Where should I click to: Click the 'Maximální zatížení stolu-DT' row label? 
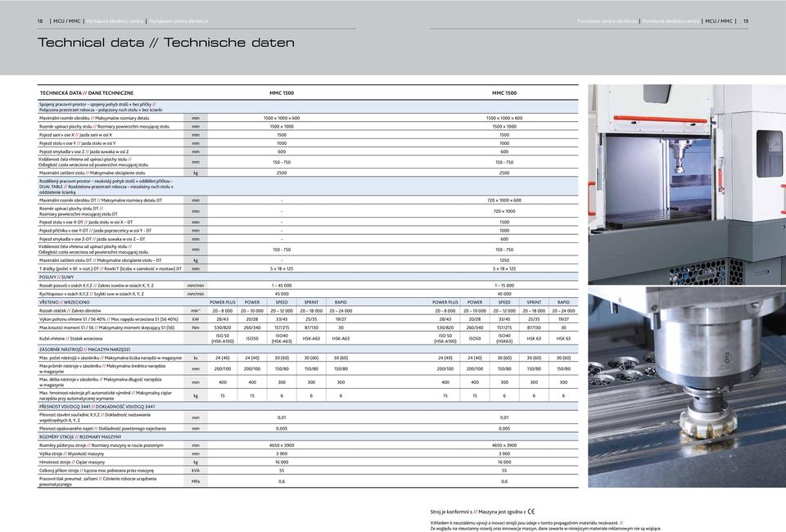[x=100, y=260]
